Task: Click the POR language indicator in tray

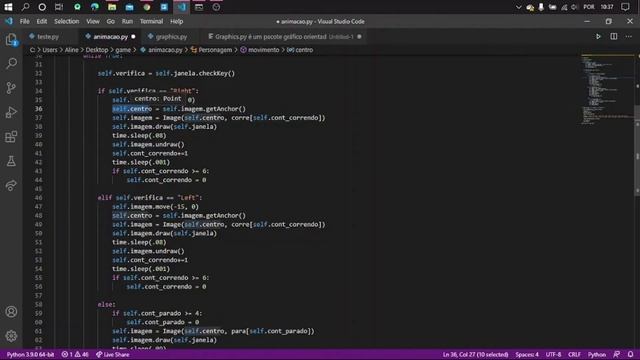Action: pos(589,7)
